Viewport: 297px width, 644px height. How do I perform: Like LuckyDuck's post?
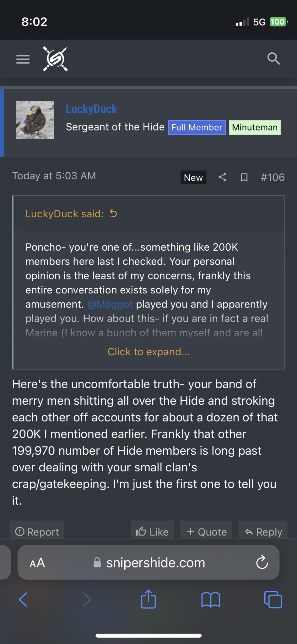coord(152,531)
